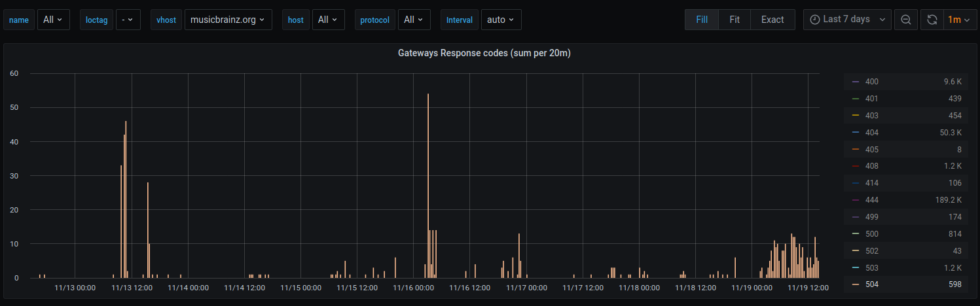Viewport: 980px width, 306px height.
Task: Toggle the 404 series in the legend
Action: coord(872,133)
